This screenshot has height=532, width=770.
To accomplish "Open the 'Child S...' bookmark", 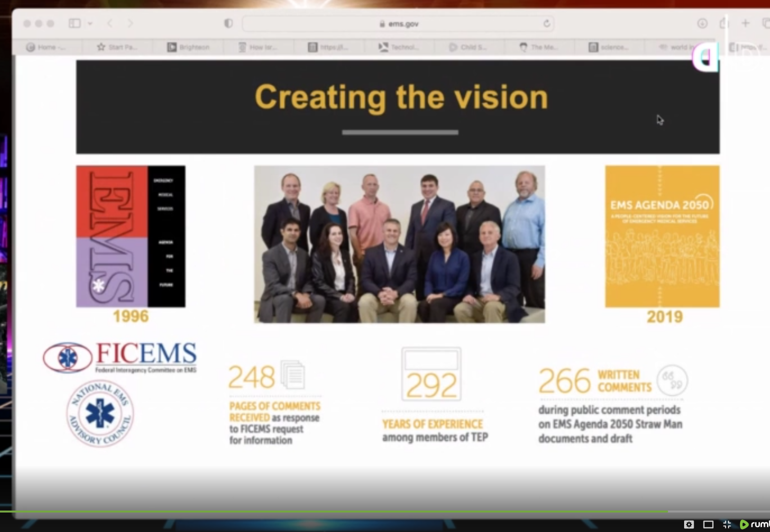I will pos(468,47).
